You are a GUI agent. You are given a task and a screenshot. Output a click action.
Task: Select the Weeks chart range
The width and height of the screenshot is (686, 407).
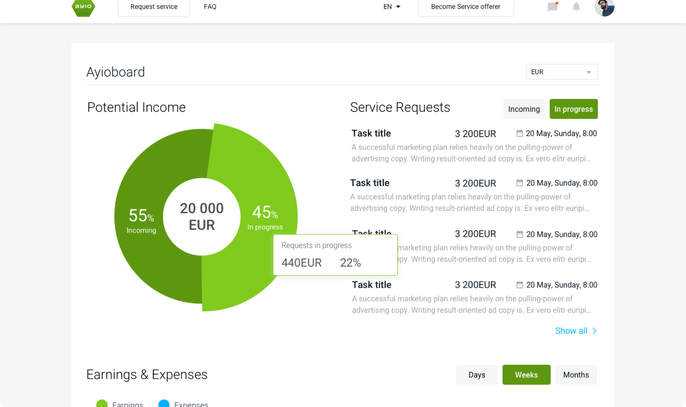[x=526, y=375]
